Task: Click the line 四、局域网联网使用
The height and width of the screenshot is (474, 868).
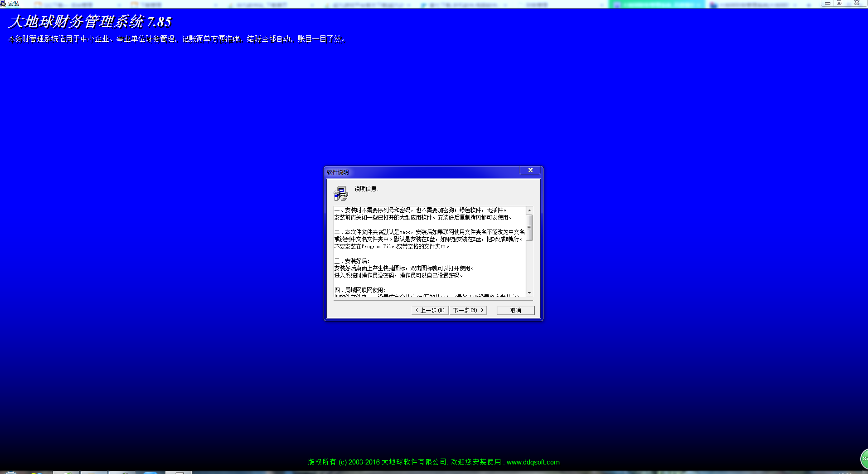Action: (360, 290)
